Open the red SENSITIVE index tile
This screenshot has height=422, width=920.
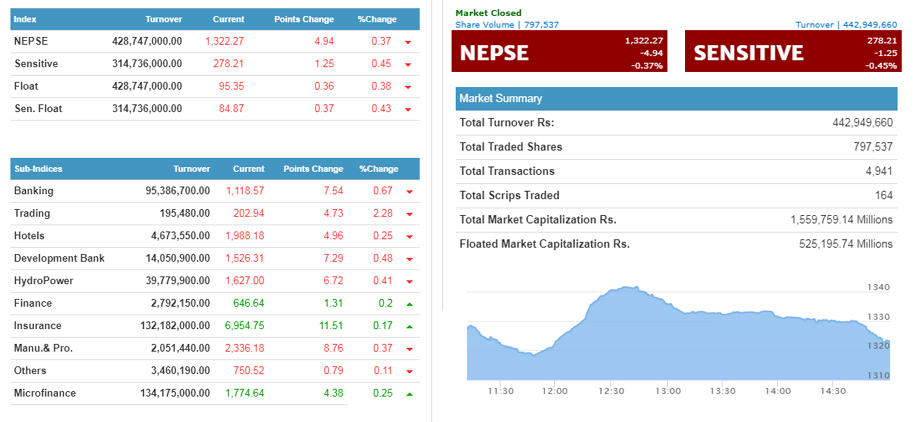791,52
